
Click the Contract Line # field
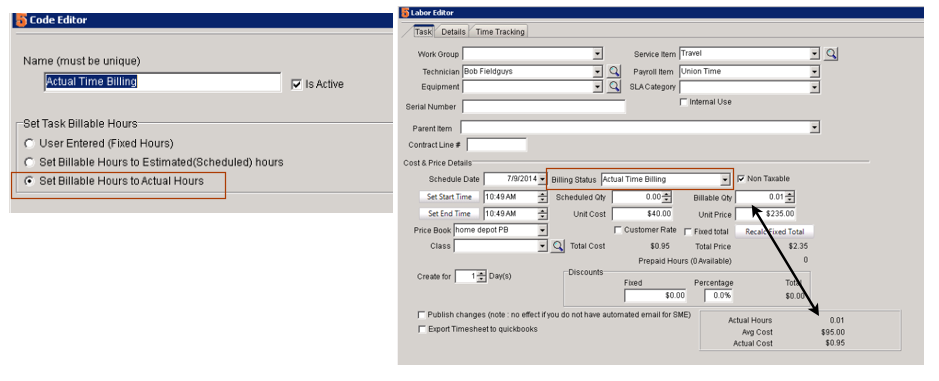496,145
